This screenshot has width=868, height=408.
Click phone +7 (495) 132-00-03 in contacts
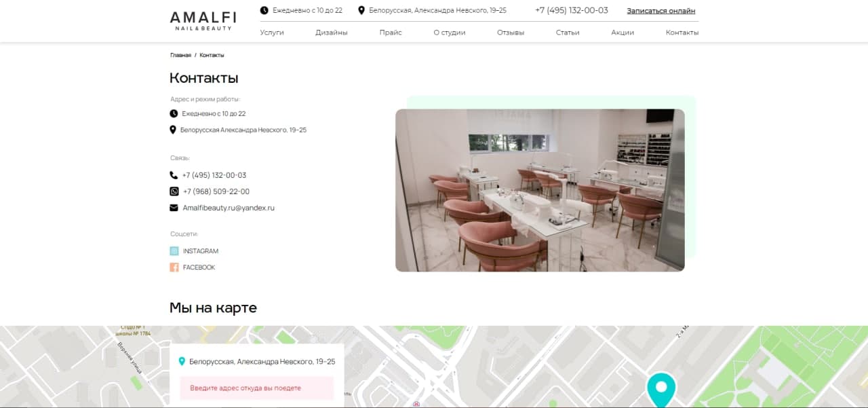pyautogui.click(x=214, y=175)
